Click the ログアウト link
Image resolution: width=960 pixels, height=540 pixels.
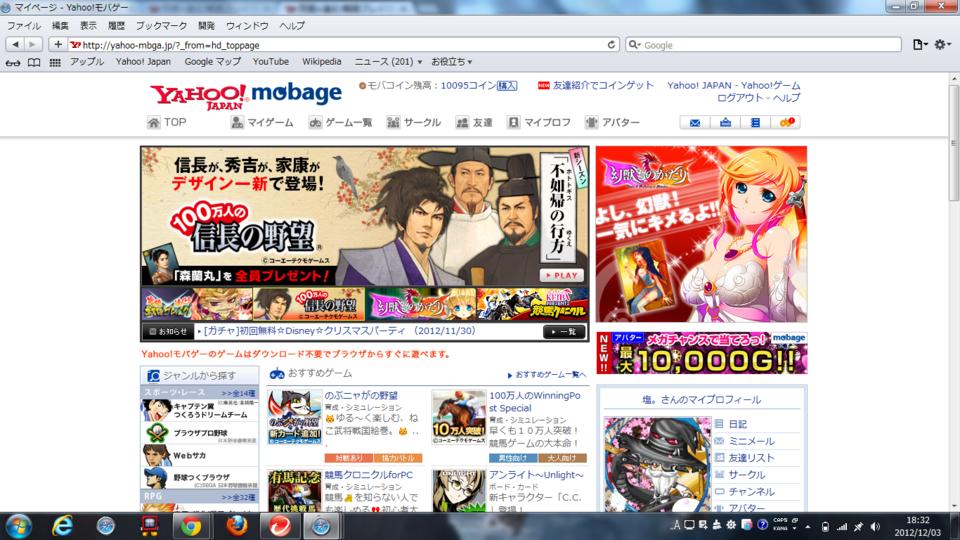click(x=740, y=98)
